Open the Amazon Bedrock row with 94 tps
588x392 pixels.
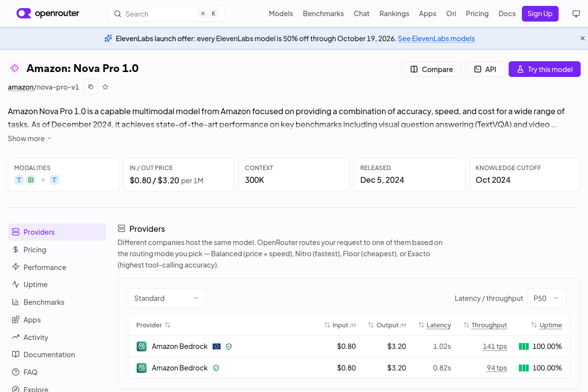pos(349,368)
